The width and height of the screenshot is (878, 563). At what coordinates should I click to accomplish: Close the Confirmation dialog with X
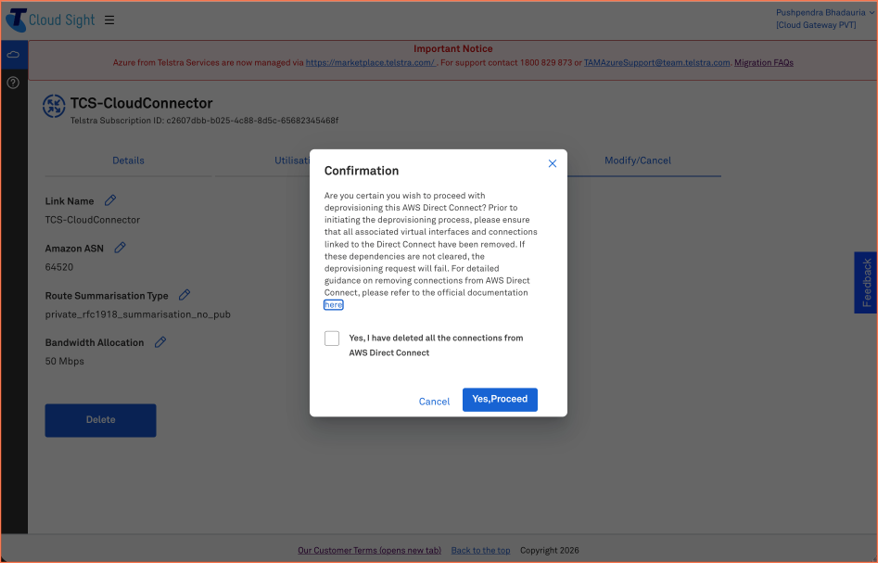click(x=552, y=164)
